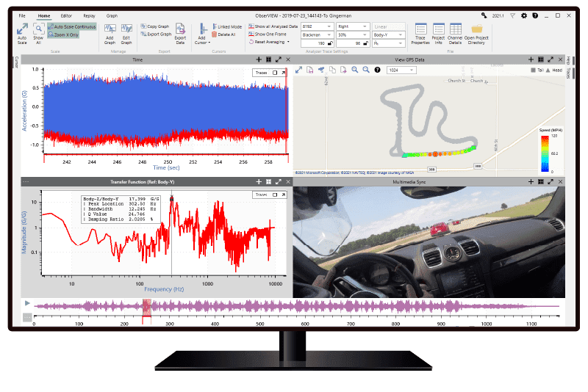Click Time graph layout grid icon

click(x=268, y=59)
